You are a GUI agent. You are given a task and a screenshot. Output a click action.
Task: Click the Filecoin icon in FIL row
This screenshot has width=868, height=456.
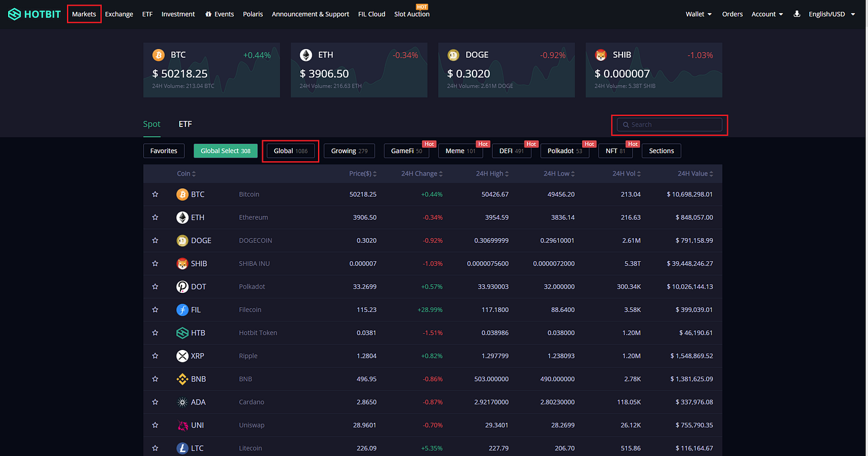[x=182, y=310]
